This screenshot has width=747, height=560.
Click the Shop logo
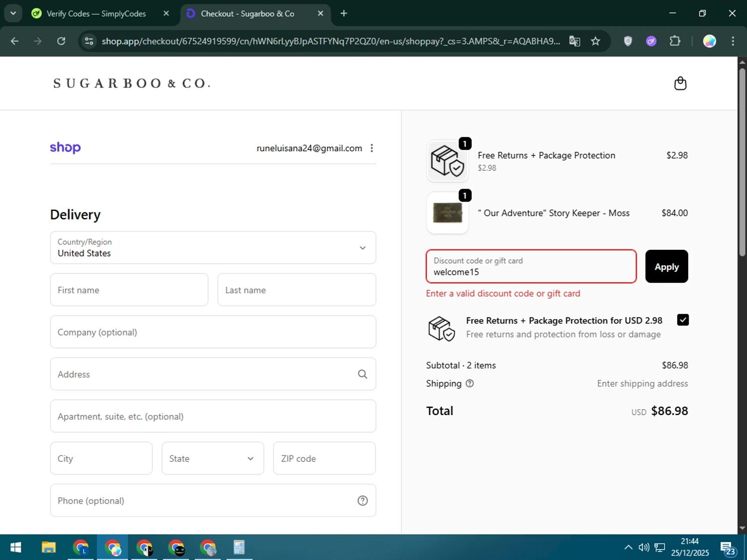click(x=65, y=147)
